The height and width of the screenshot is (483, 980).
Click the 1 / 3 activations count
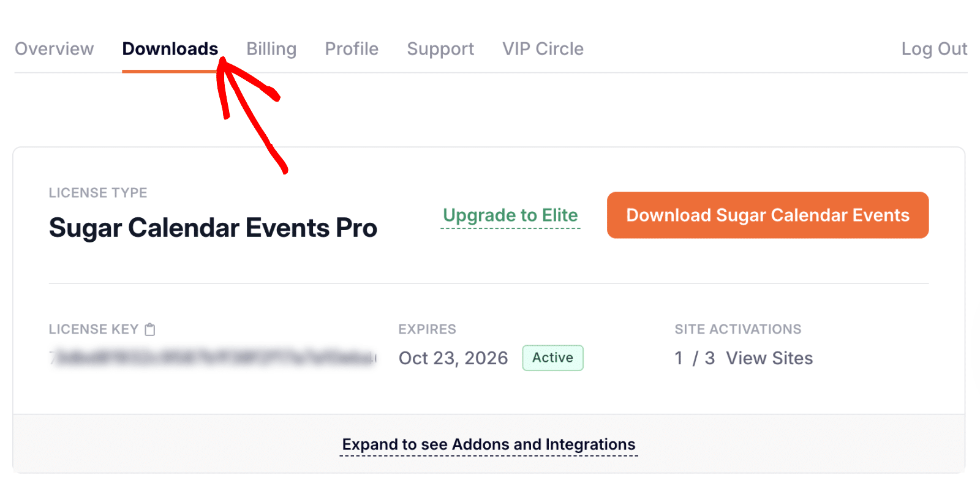pos(695,358)
